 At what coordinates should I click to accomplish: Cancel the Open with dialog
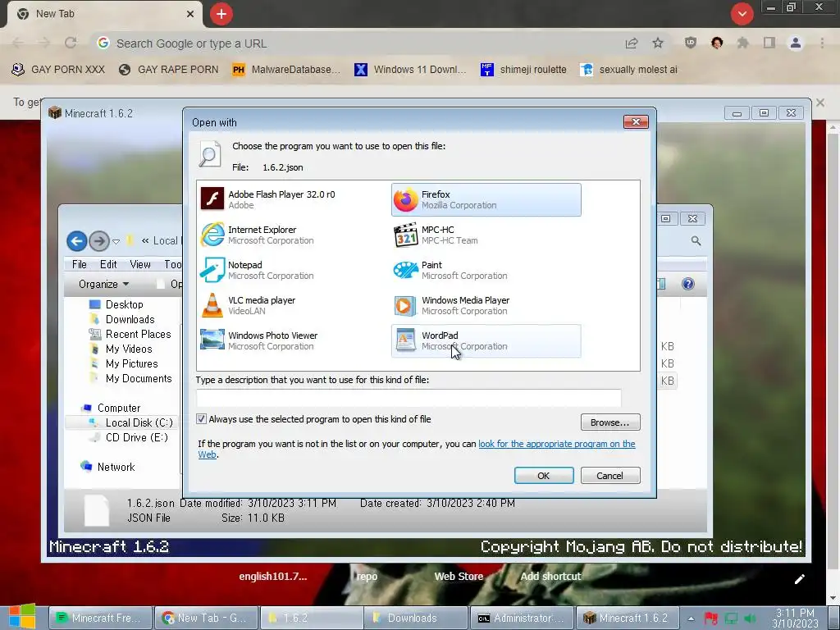pyautogui.click(x=610, y=476)
